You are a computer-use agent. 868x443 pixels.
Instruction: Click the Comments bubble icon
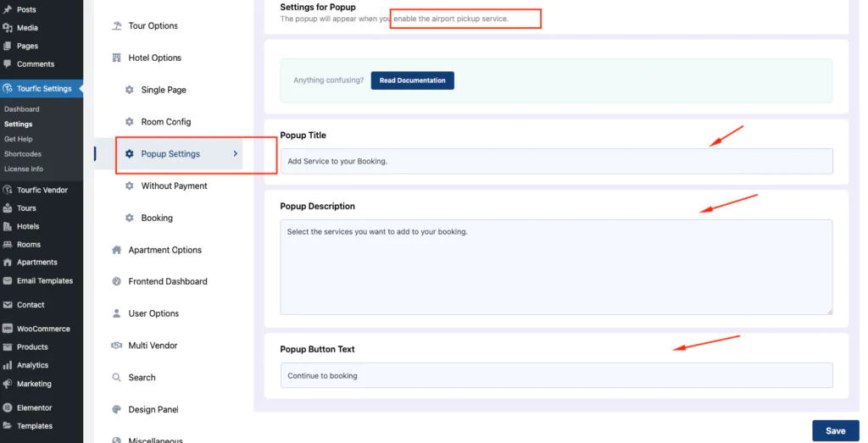click(7, 64)
